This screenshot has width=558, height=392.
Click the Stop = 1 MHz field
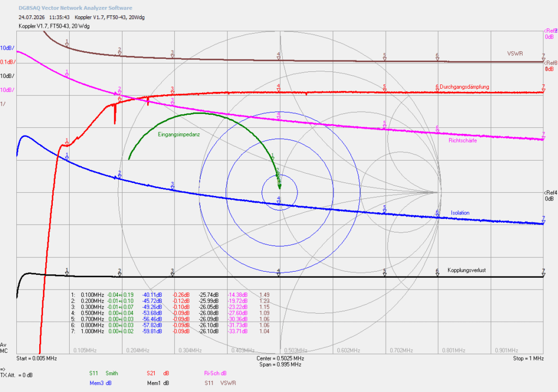click(x=528, y=358)
